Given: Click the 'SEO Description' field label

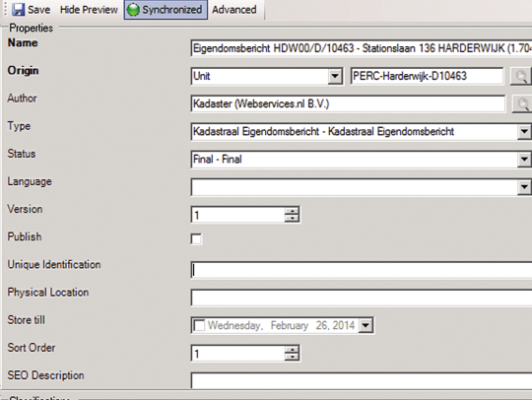Looking at the screenshot, I should pyautogui.click(x=45, y=375).
